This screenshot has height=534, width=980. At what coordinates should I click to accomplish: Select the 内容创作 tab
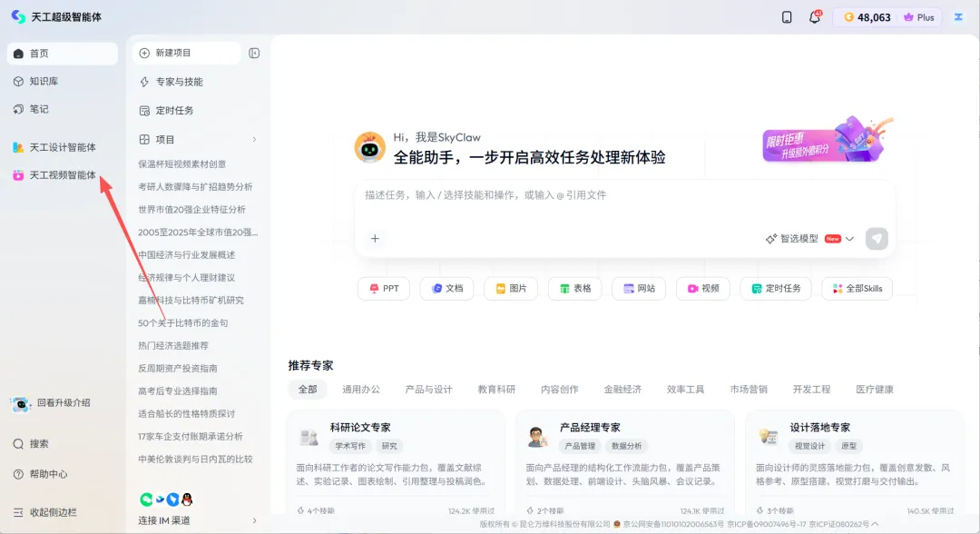pyautogui.click(x=559, y=390)
